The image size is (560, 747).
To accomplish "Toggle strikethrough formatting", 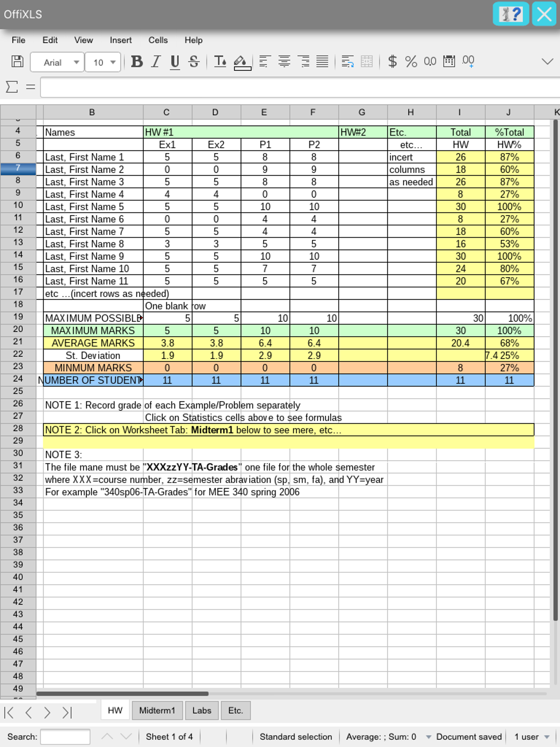I will [194, 62].
